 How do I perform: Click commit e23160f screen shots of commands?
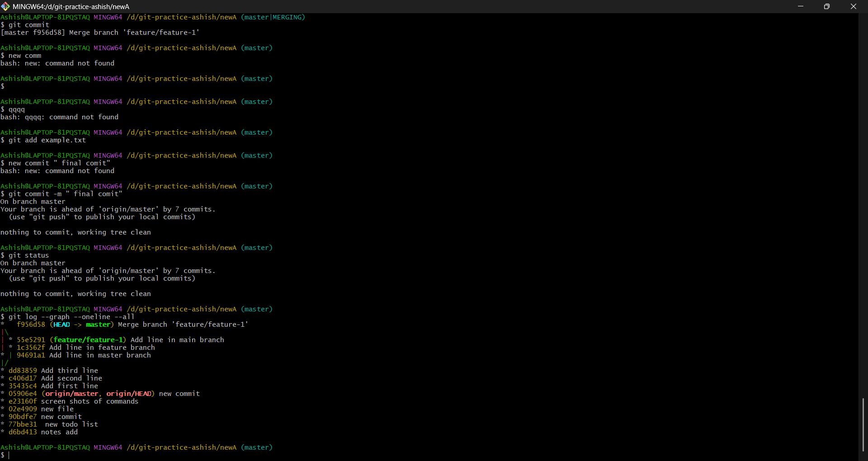[x=73, y=401]
